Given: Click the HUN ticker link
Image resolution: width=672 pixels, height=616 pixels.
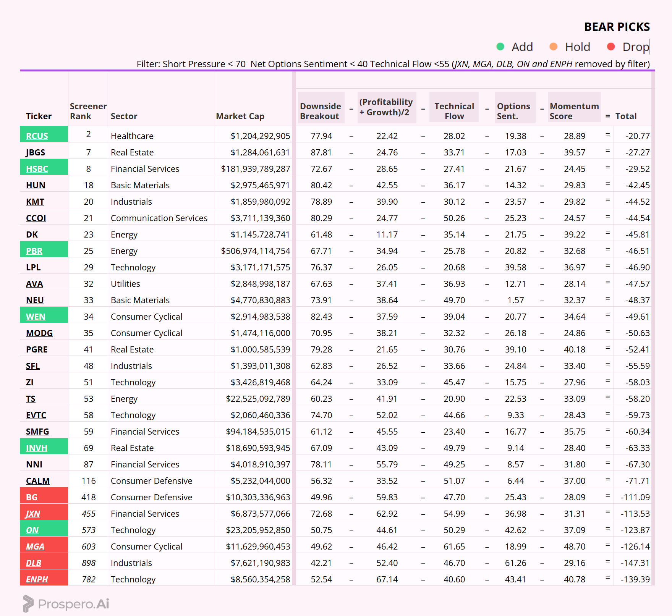Looking at the screenshot, I should pyautogui.click(x=36, y=185).
